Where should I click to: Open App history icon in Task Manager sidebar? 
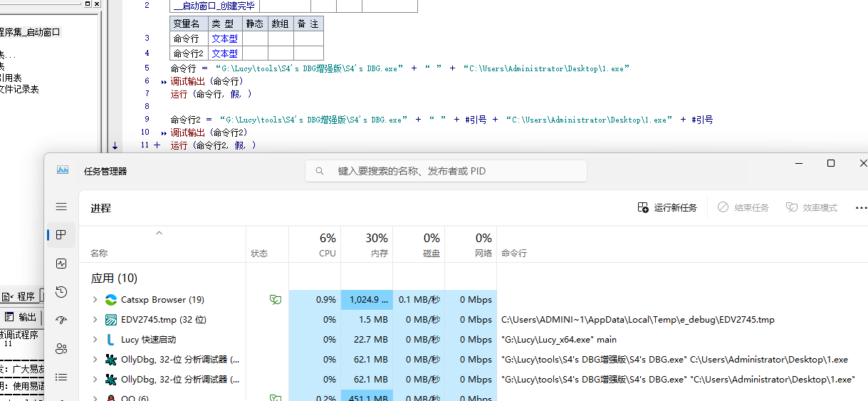coord(61,292)
